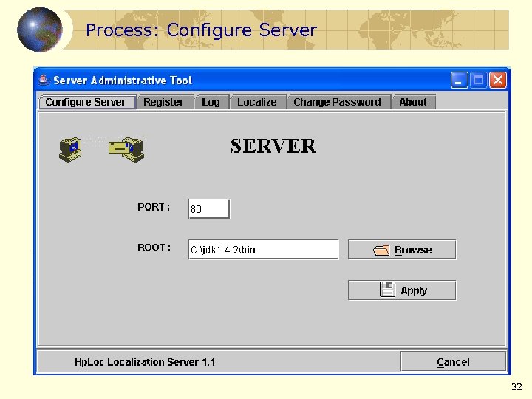Close the Server Administrative Tool window

click(498, 81)
